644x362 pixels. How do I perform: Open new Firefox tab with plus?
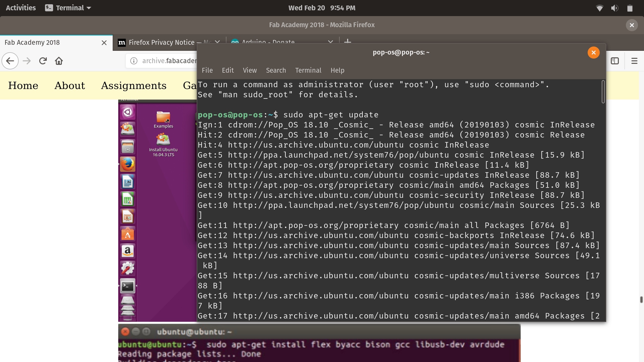click(x=347, y=41)
